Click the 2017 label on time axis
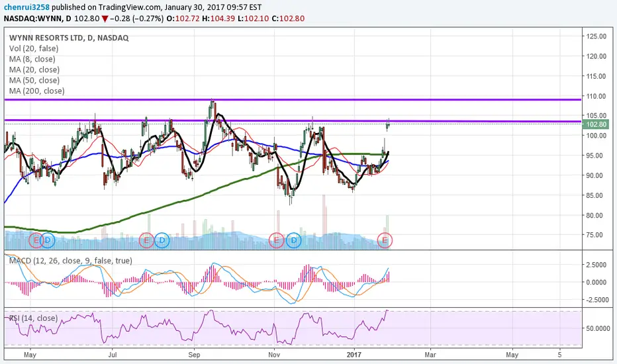617x364 pixels. coord(354,355)
